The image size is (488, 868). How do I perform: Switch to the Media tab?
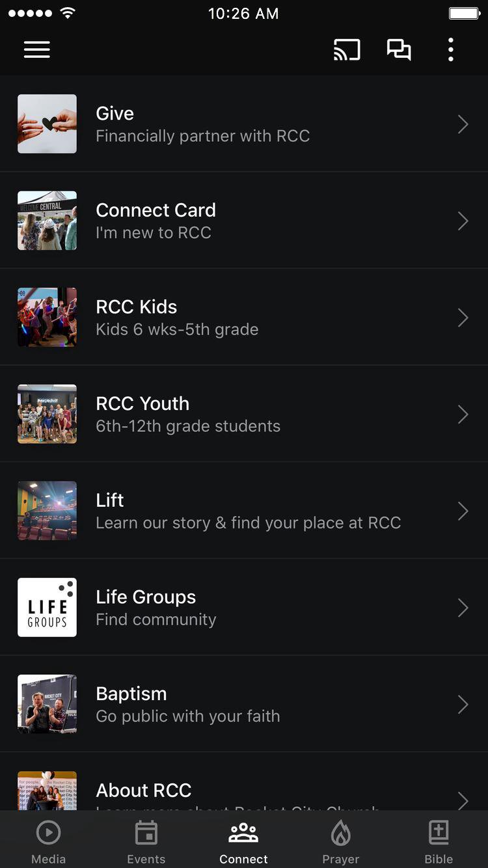coord(49,842)
